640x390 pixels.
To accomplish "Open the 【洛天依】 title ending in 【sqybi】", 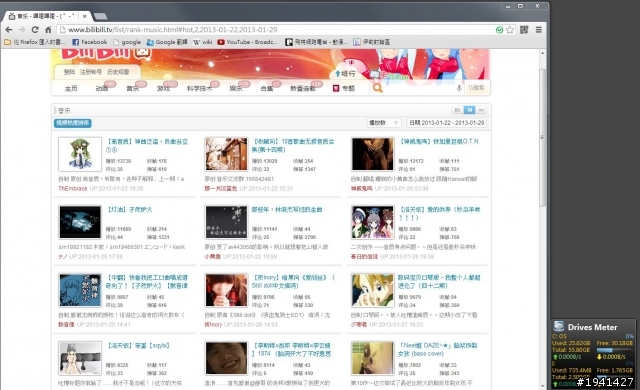I will point(138,346).
